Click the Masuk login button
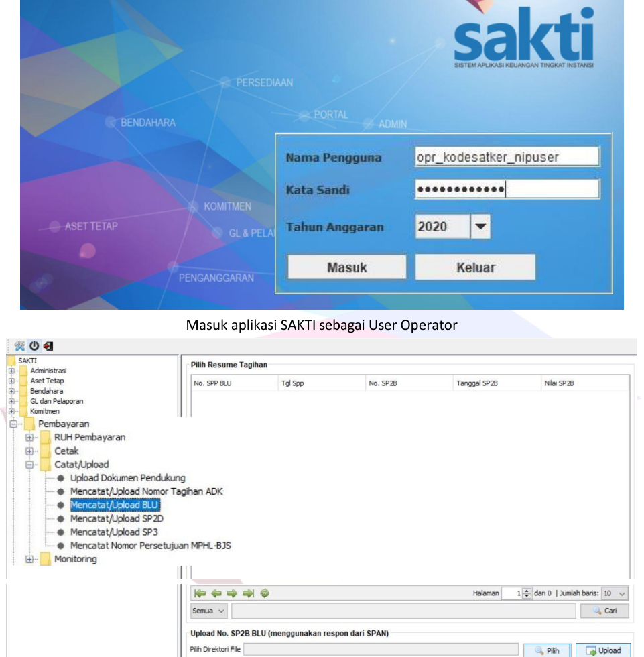Viewport: 644px width, 657px height. pyautogui.click(x=346, y=267)
